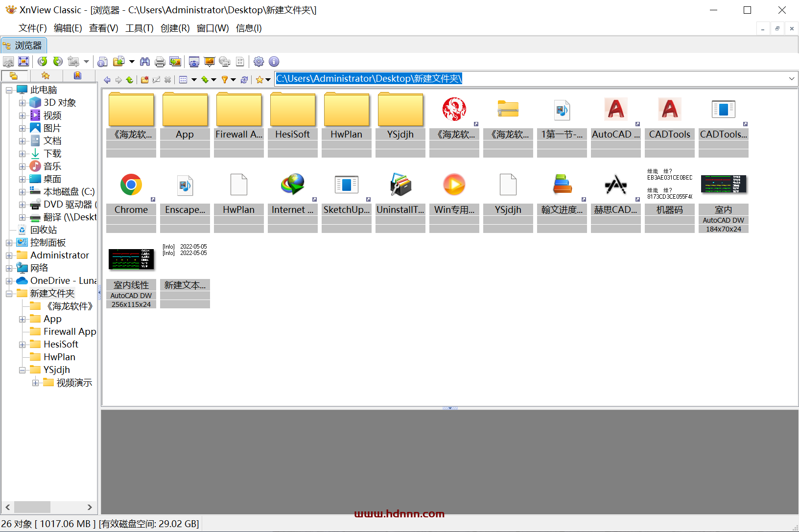Open dropdown arrow next to open-file icon
Viewport: 799px width, 532px height.
click(132, 62)
